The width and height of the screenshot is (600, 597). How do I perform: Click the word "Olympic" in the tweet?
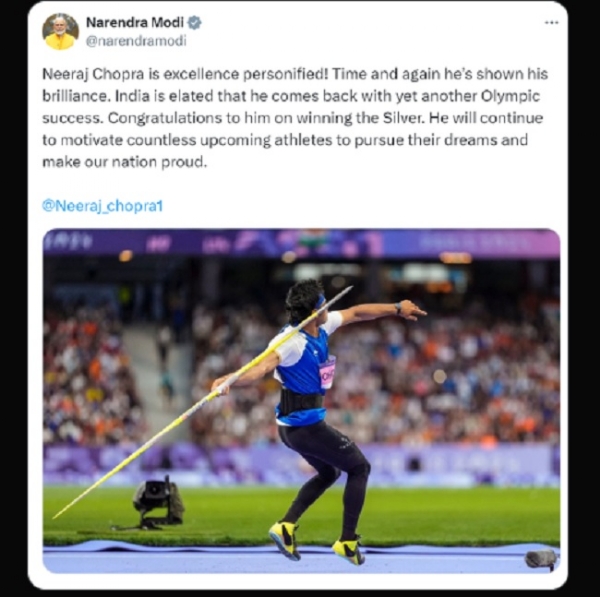tap(510, 96)
